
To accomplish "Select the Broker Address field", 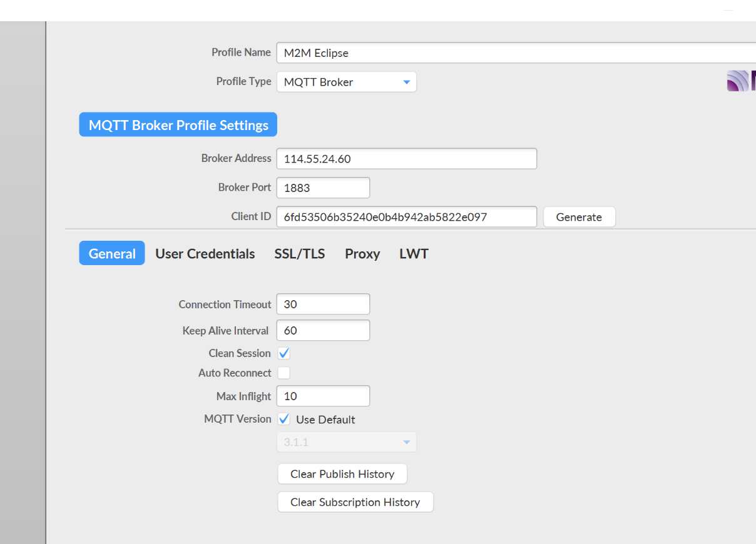I will click(406, 158).
